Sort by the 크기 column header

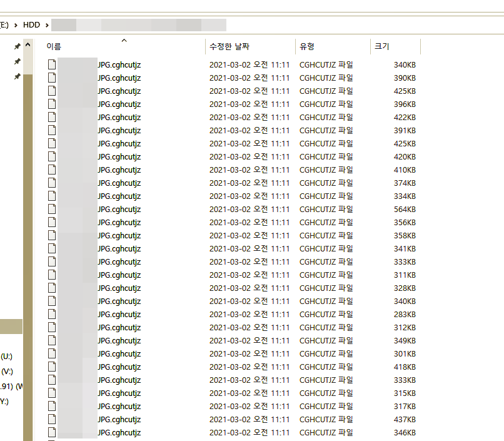(381, 47)
